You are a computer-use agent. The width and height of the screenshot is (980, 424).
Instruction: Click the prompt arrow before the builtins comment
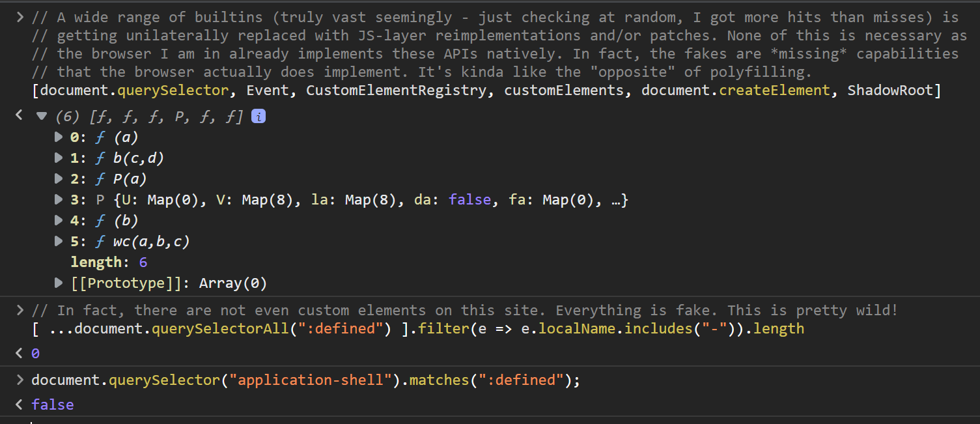20,16
